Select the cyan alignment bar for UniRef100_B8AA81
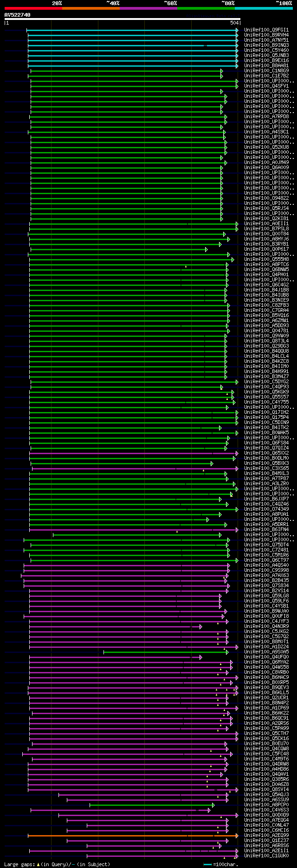 (x=132, y=66)
